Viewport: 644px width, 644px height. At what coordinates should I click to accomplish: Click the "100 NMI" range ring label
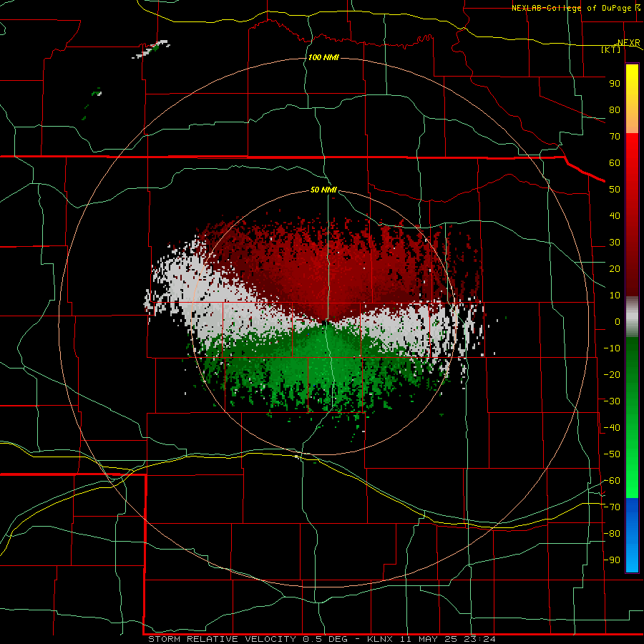(x=323, y=57)
